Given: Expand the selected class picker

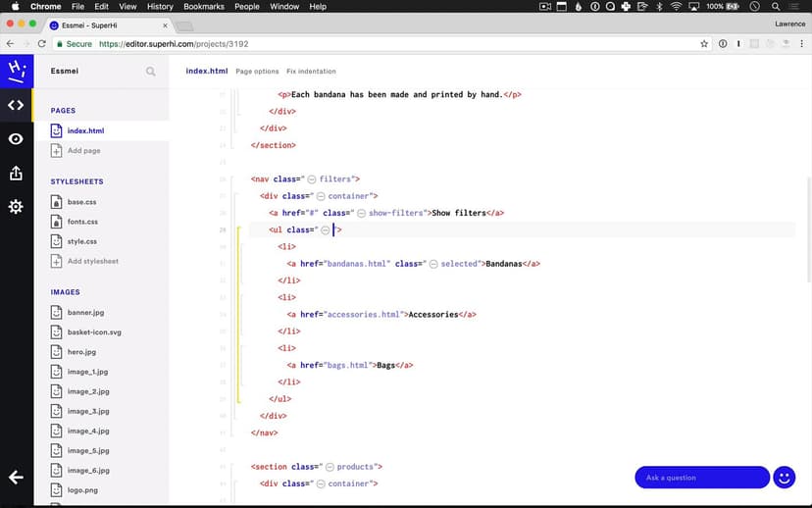Looking at the screenshot, I should click(x=433, y=264).
